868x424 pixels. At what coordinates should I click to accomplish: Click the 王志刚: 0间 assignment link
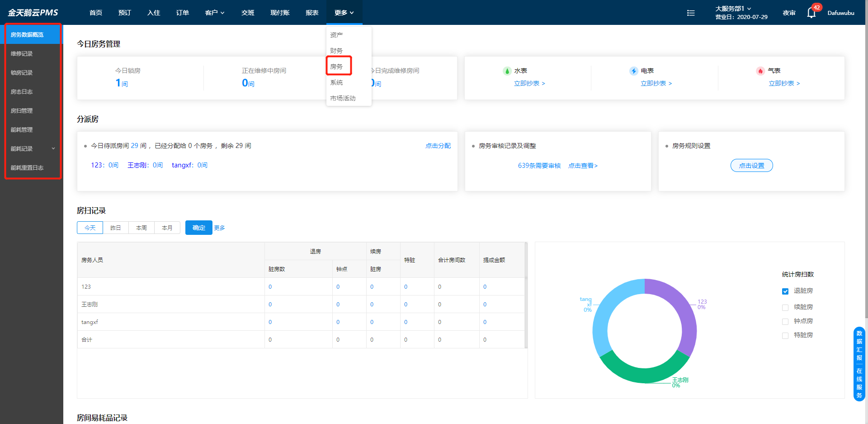145,165
